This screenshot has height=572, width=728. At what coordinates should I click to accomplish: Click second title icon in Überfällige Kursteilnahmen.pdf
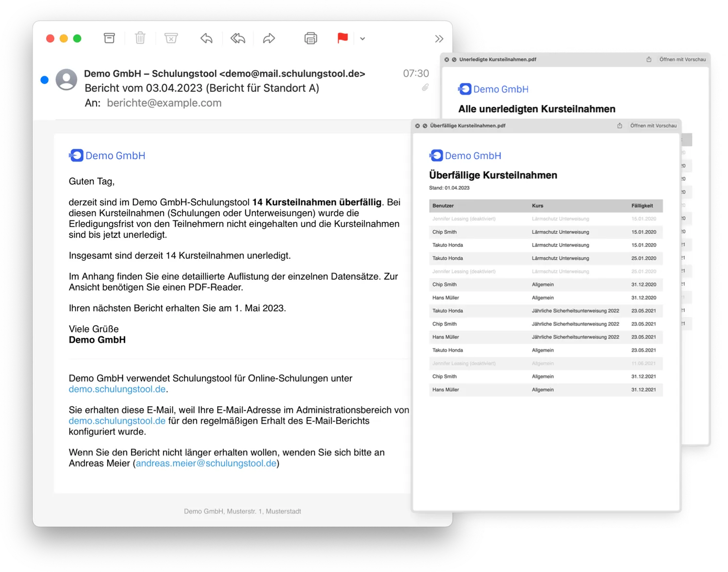(425, 126)
